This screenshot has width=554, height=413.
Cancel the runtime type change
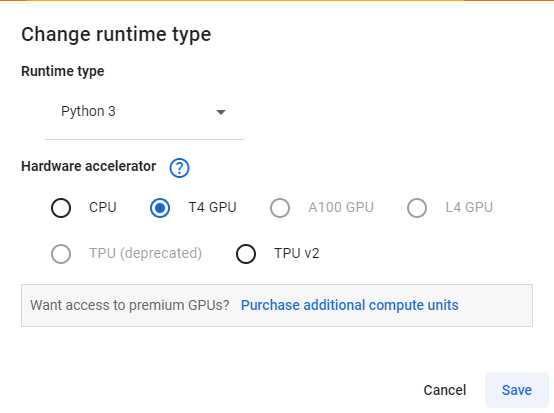(x=445, y=390)
